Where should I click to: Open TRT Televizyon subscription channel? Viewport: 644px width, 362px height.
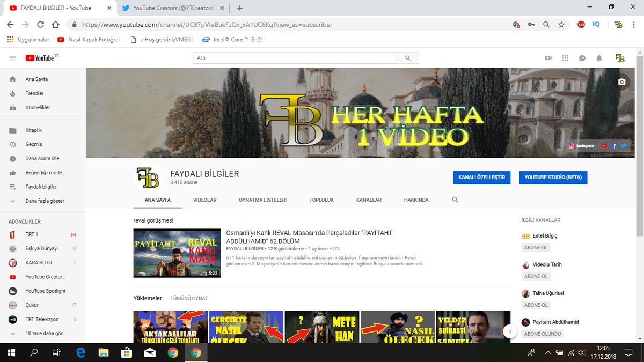(42, 319)
